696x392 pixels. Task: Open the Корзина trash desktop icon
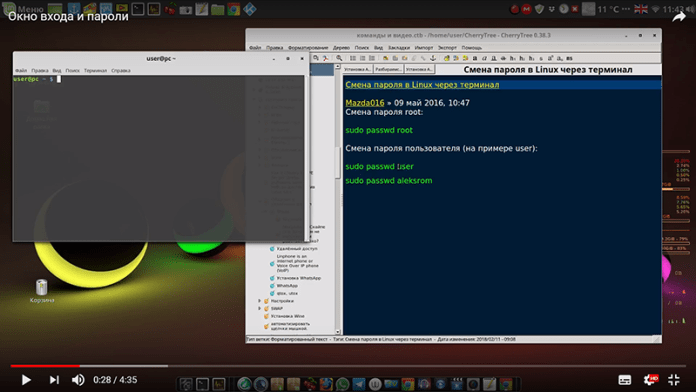pos(42,291)
